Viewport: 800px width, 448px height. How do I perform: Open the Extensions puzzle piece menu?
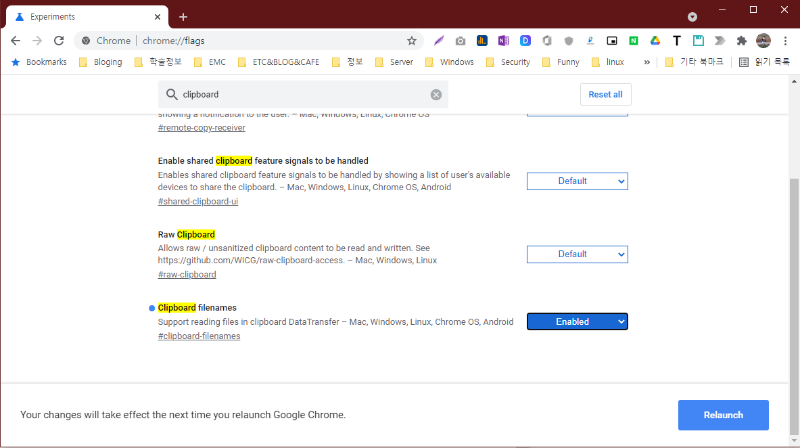[x=741, y=41]
